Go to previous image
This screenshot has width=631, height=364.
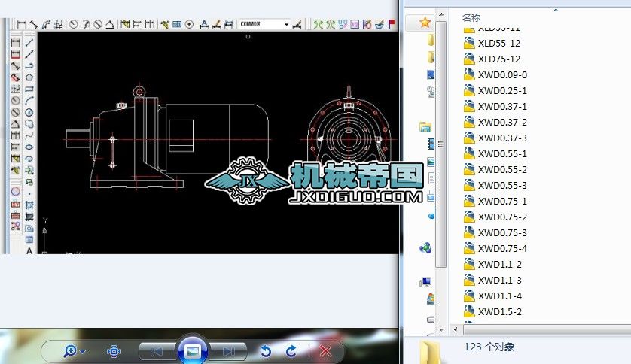tap(157, 351)
